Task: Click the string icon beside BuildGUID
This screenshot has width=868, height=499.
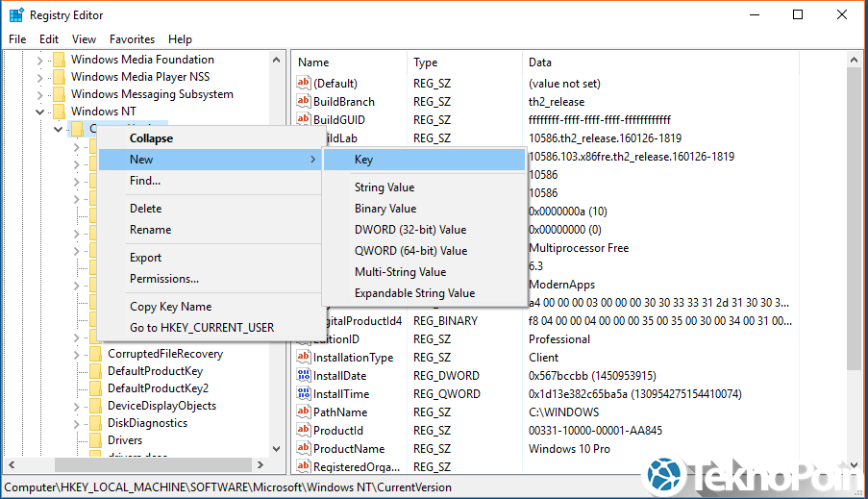Action: pyautogui.click(x=304, y=119)
